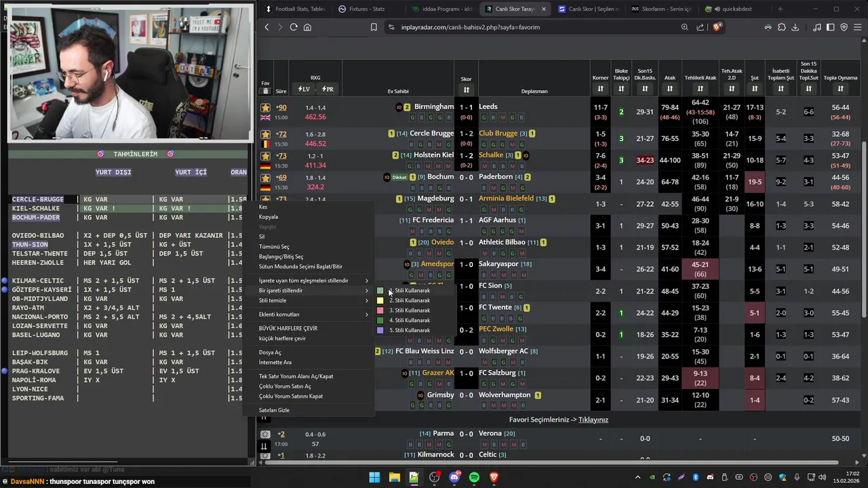Click Club Brugge team name

pos(498,134)
